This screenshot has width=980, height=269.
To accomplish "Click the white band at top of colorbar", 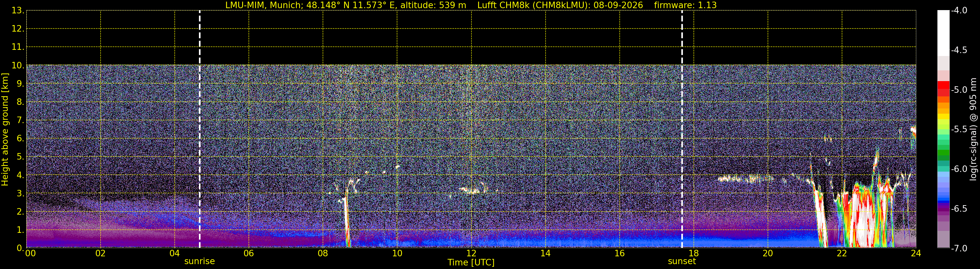I will pyautogui.click(x=943, y=33).
